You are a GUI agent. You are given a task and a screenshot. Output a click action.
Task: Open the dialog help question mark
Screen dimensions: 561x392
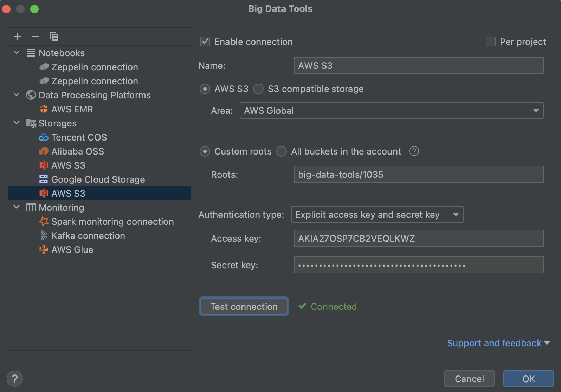(x=15, y=379)
